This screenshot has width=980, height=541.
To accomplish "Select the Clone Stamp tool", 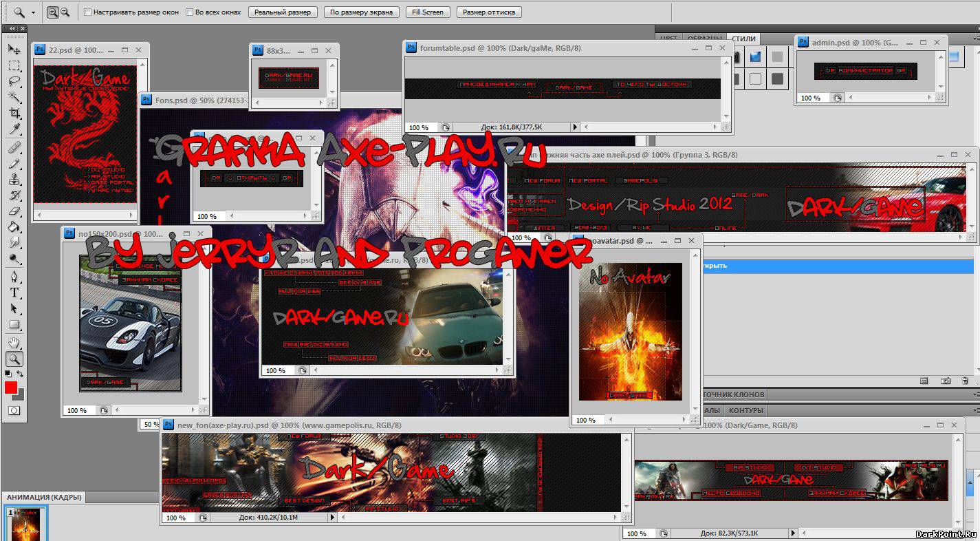I will [x=14, y=180].
